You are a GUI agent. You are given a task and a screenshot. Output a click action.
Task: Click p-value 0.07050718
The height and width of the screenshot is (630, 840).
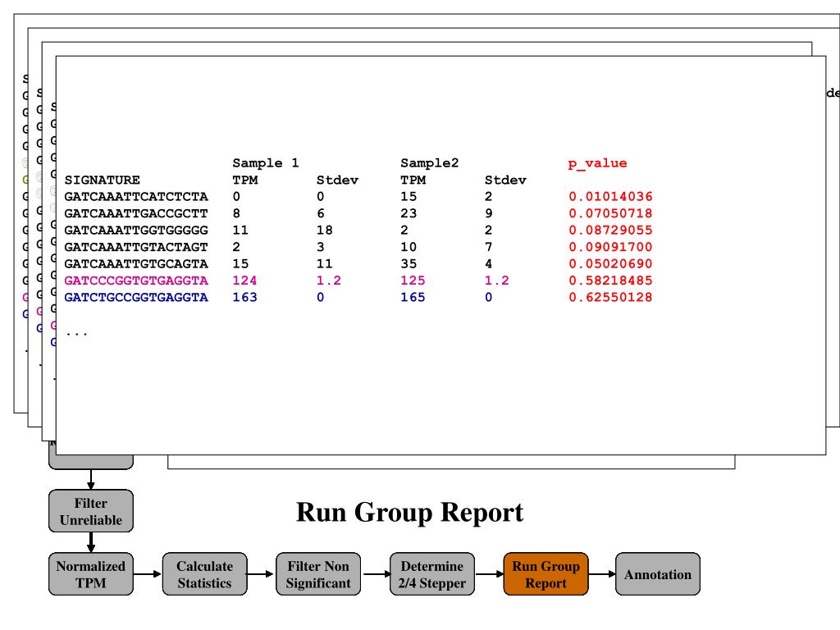pos(610,213)
